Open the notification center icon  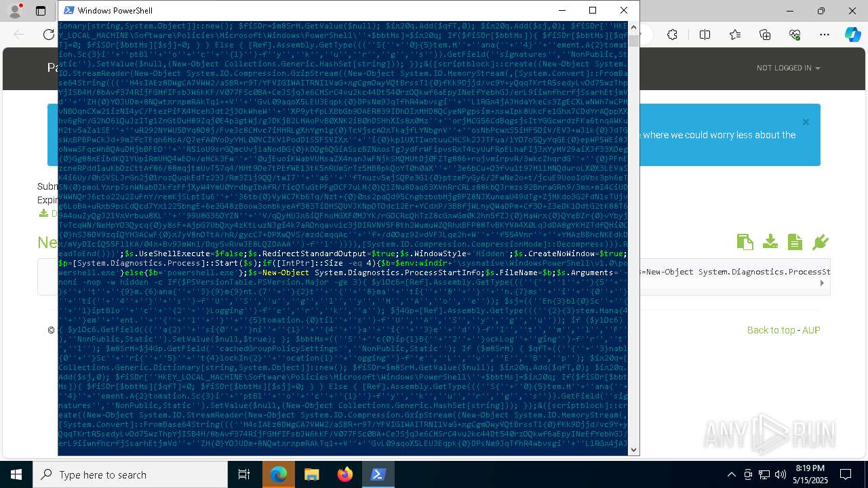tap(846, 474)
